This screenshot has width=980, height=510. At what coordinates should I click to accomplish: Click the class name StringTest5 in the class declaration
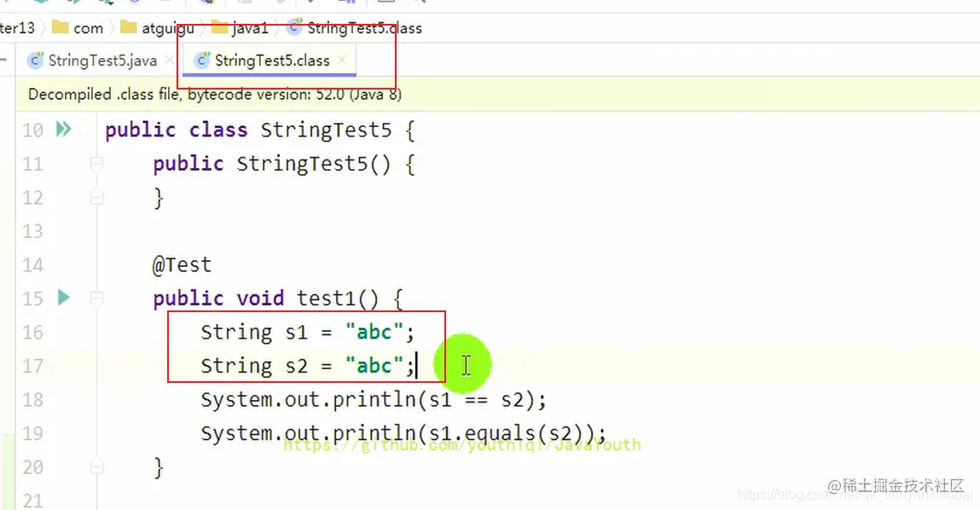pos(326,130)
